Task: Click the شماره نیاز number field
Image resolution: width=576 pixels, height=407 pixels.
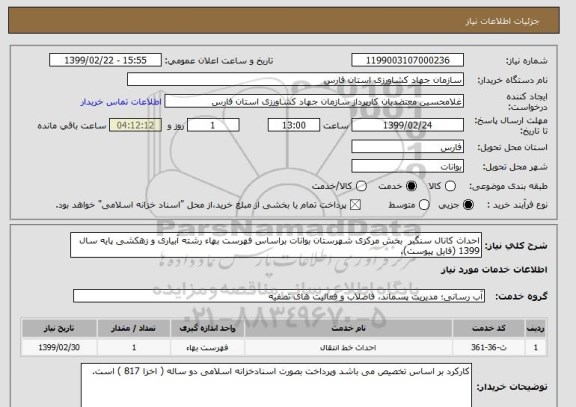Action: [407, 60]
